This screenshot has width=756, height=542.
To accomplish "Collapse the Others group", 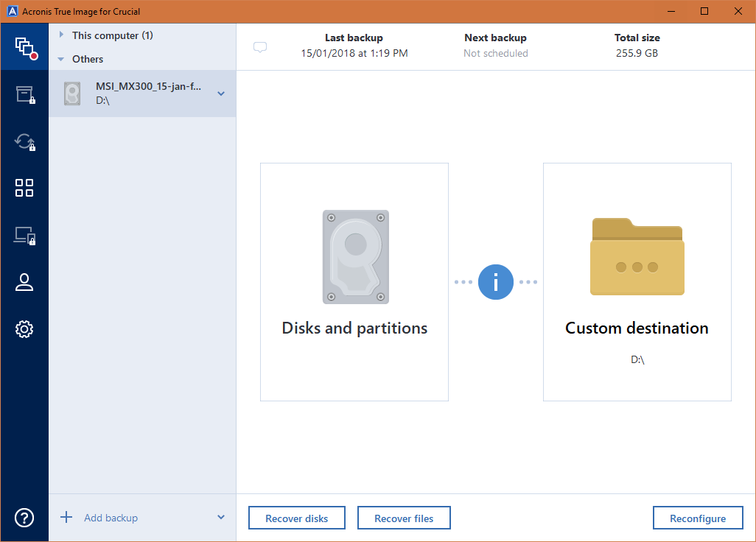I will pyautogui.click(x=60, y=59).
